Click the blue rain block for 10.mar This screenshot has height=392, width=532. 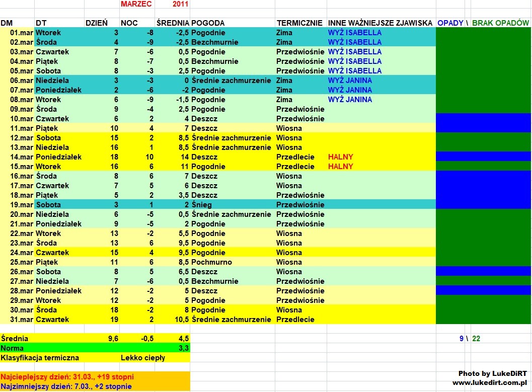pyautogui.click(x=483, y=119)
